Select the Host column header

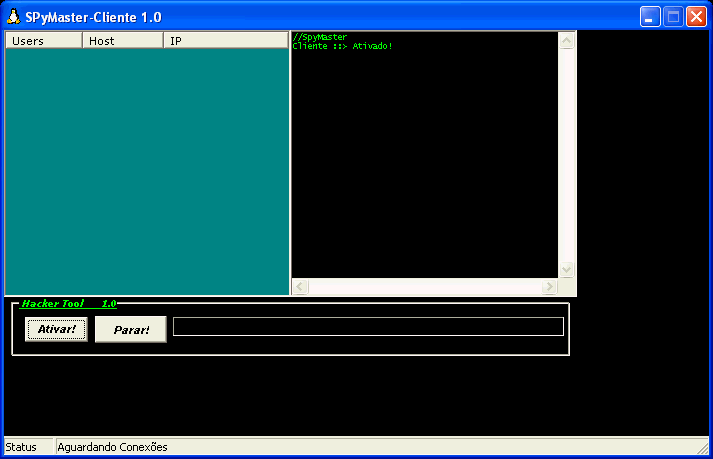coord(122,41)
